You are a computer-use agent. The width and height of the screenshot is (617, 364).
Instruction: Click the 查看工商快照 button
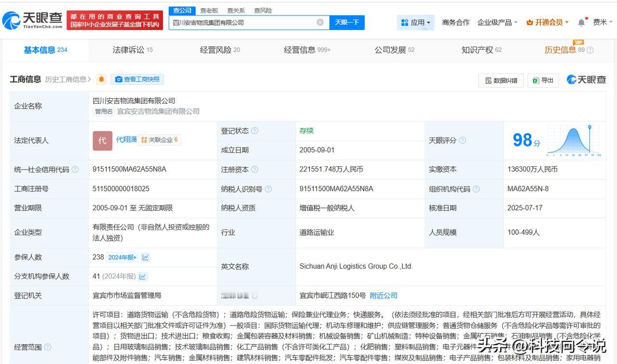137,80
